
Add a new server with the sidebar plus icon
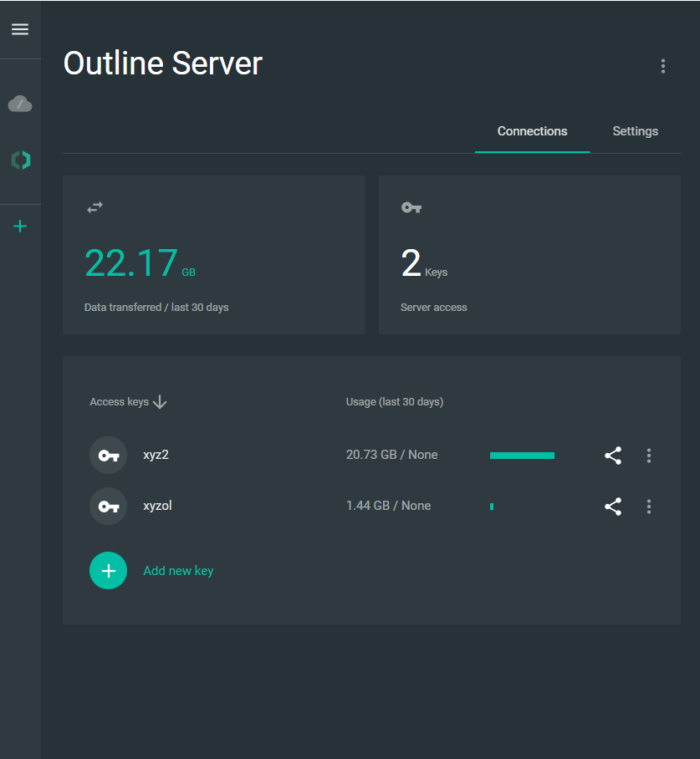(x=20, y=226)
